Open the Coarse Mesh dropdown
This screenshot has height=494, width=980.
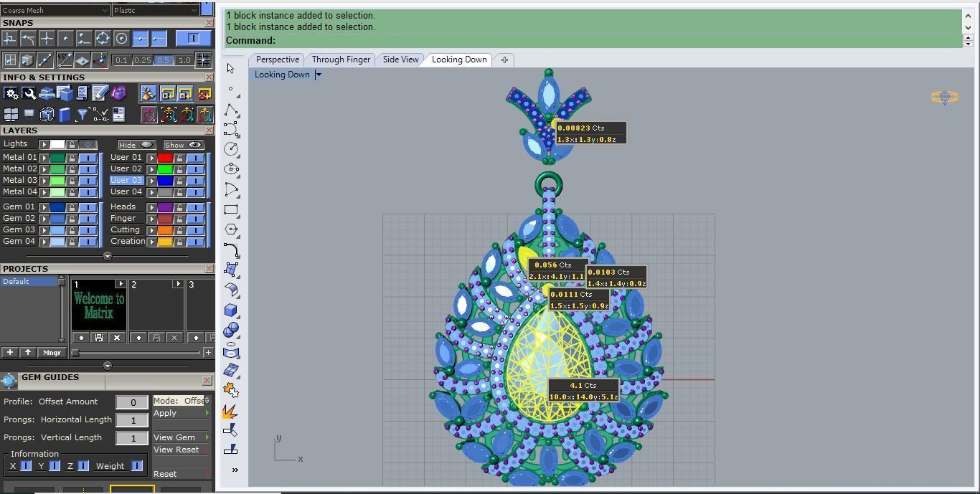click(55, 10)
